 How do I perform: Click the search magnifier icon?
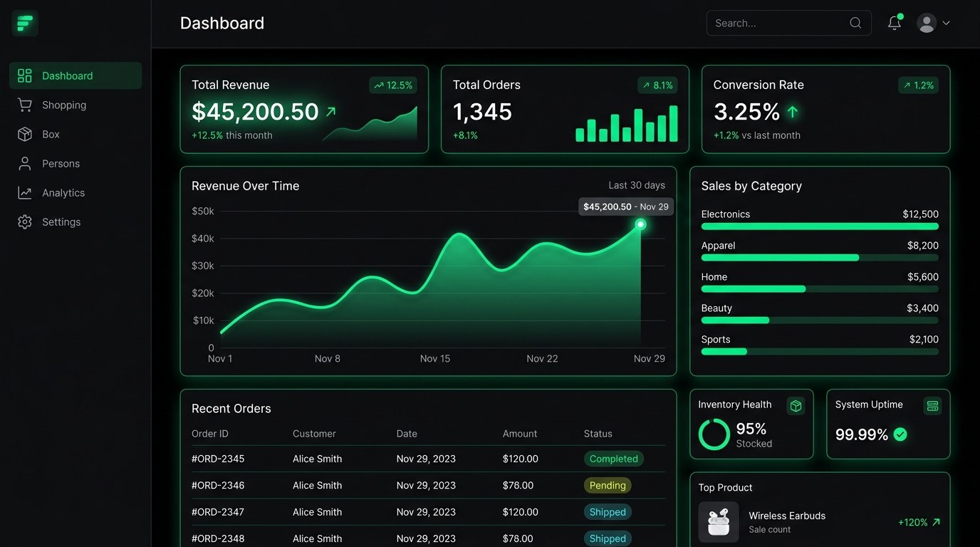(855, 23)
